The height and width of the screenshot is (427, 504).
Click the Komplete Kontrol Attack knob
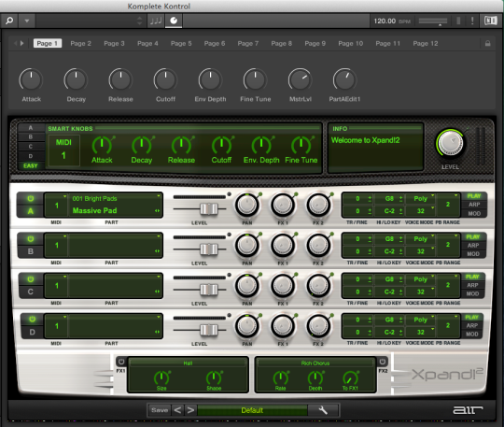31,79
